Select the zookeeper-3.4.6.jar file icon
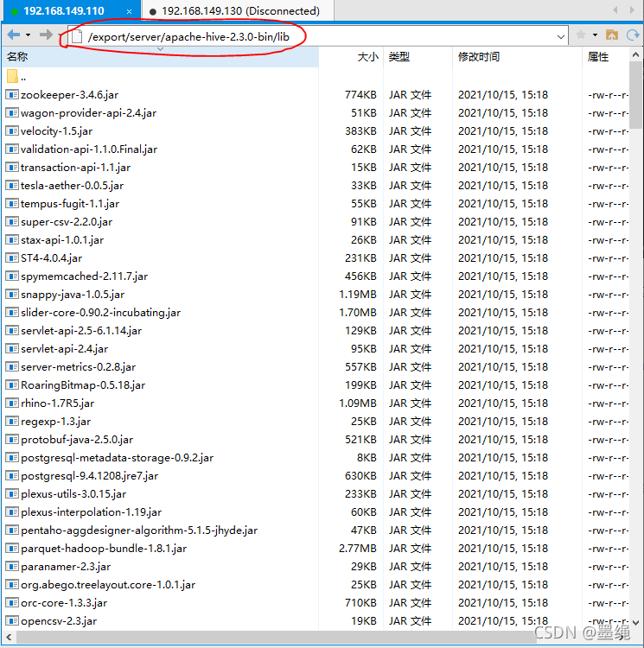This screenshot has height=648, width=644. pos(12,95)
